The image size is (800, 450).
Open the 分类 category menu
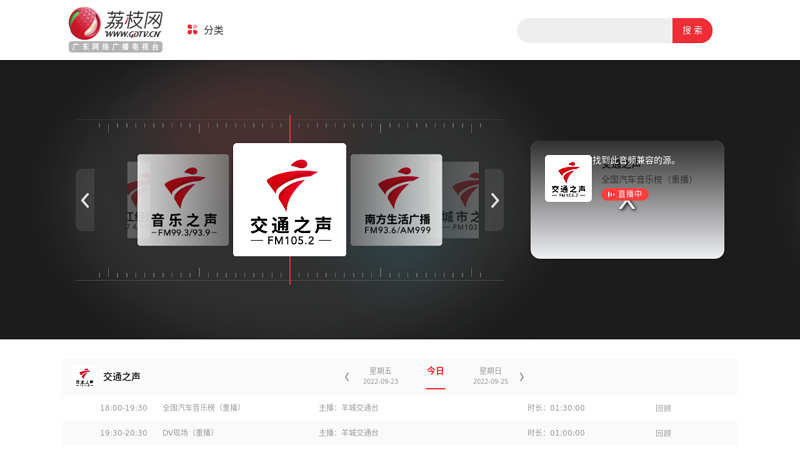(213, 30)
